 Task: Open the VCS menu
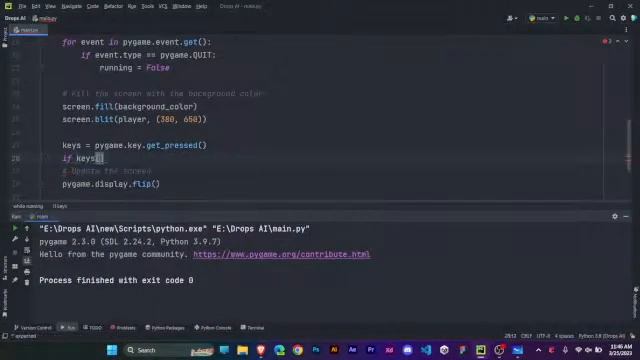(163, 7)
